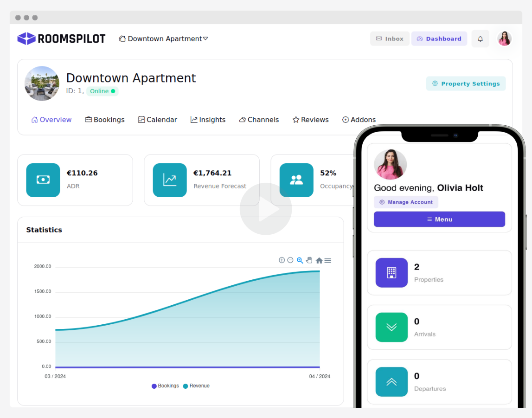
Task: Open the chart export hamburger menu
Action: 328,260
